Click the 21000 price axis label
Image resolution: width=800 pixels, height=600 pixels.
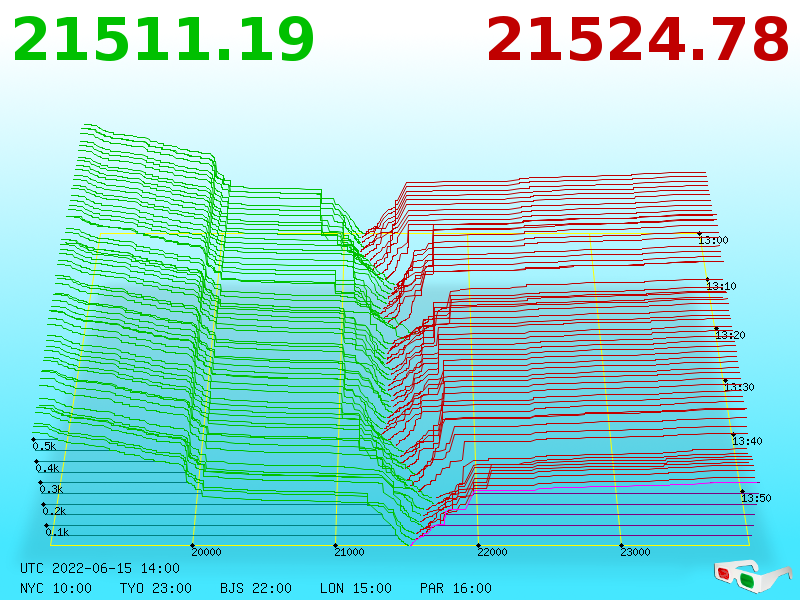pyautogui.click(x=349, y=552)
